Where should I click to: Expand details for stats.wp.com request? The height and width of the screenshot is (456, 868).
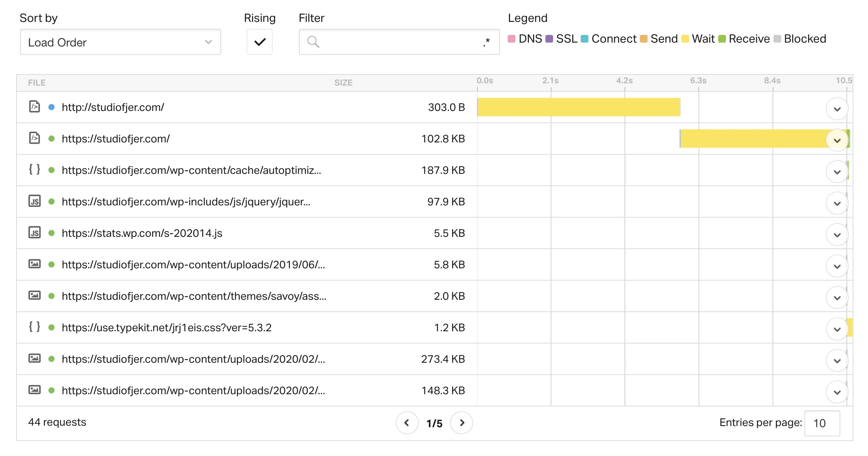tap(837, 235)
